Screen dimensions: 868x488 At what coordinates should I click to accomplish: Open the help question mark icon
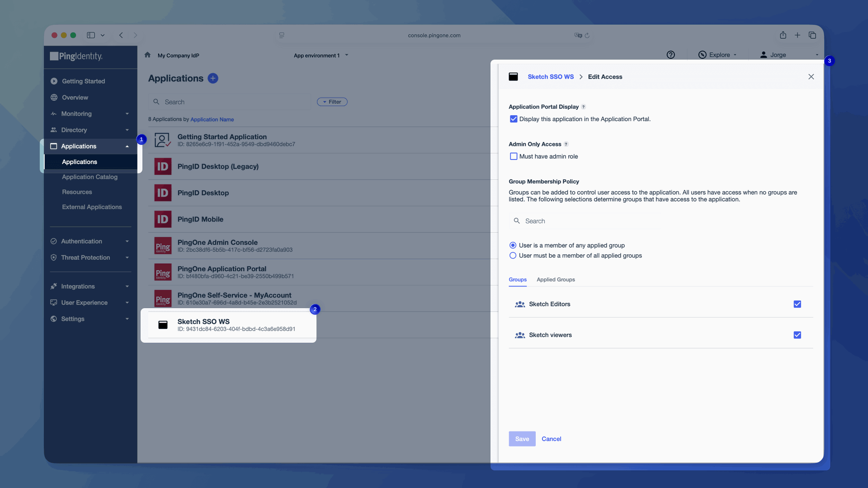tap(670, 55)
